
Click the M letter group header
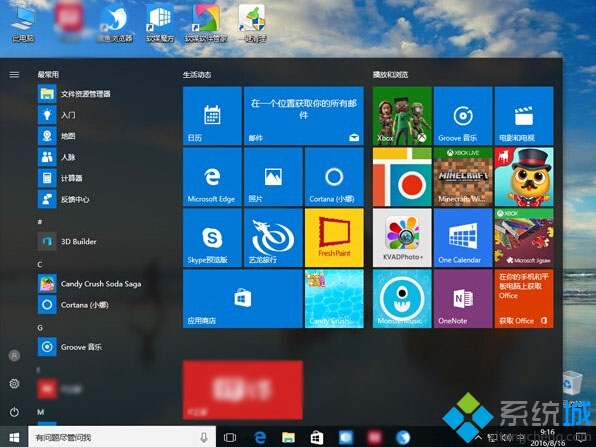(x=41, y=412)
